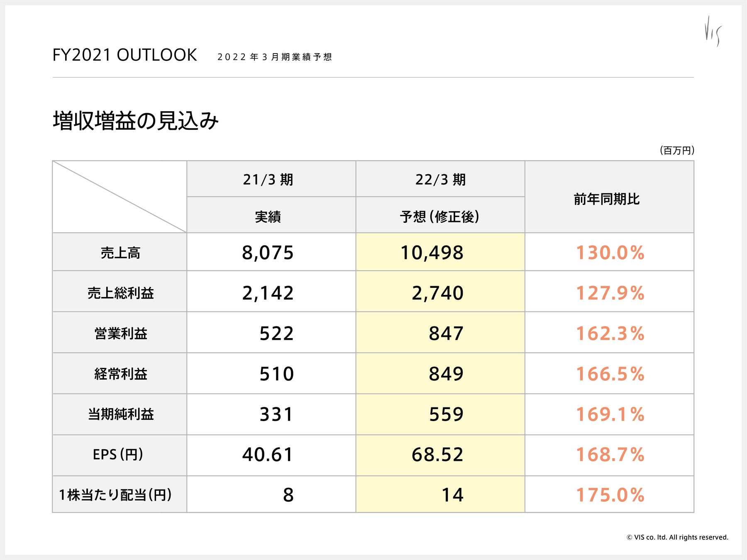Click the forecast value 849
The width and height of the screenshot is (747, 560).
click(x=446, y=374)
